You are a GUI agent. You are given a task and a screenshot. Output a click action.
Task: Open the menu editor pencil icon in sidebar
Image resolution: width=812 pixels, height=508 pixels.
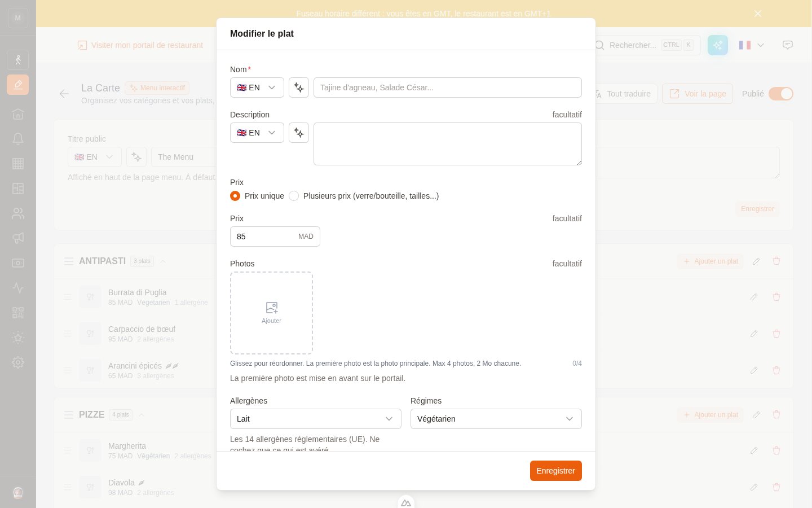(18, 85)
